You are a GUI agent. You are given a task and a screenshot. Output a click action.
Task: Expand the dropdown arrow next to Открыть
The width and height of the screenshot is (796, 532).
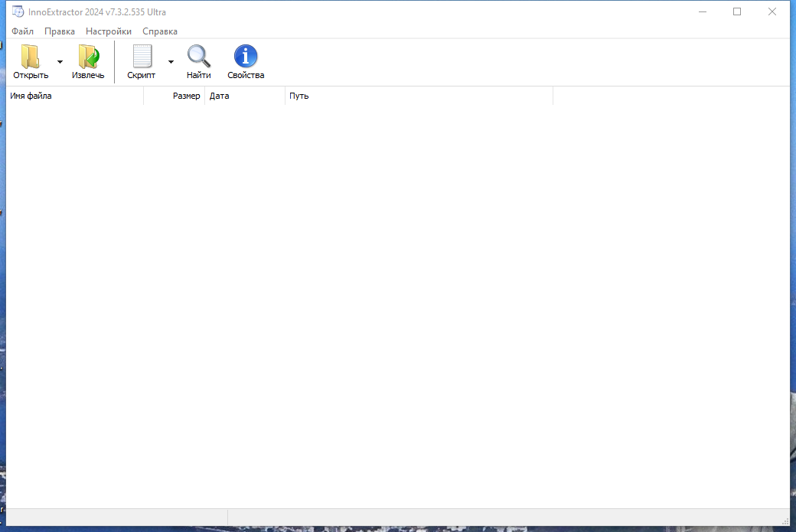60,60
